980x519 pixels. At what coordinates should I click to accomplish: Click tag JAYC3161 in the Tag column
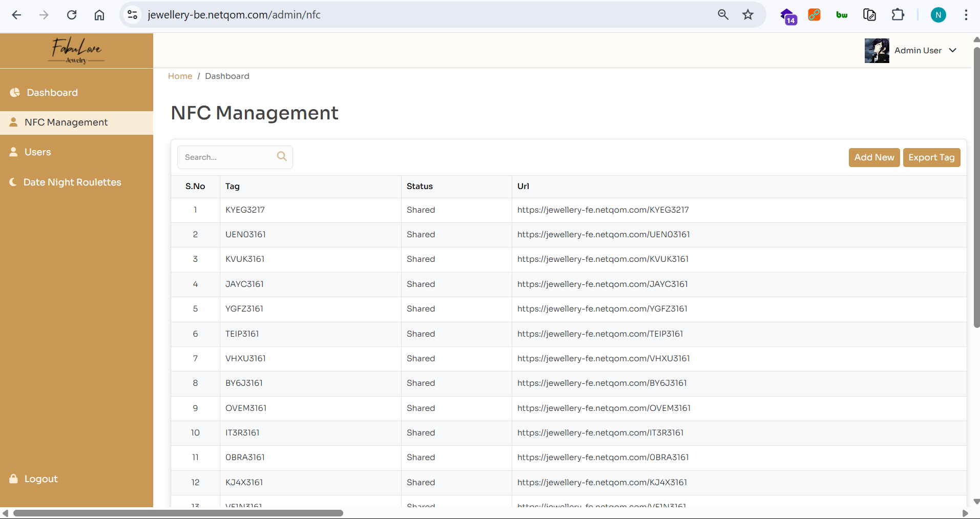tap(244, 284)
